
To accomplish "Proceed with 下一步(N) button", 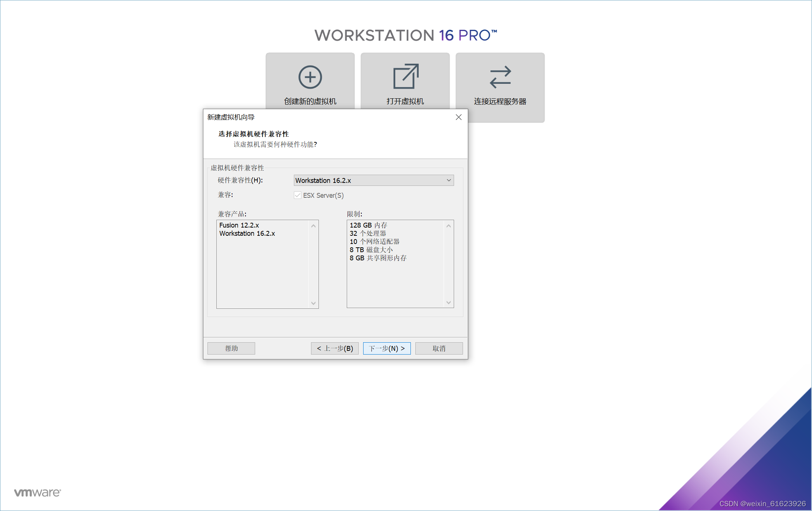I will click(387, 348).
